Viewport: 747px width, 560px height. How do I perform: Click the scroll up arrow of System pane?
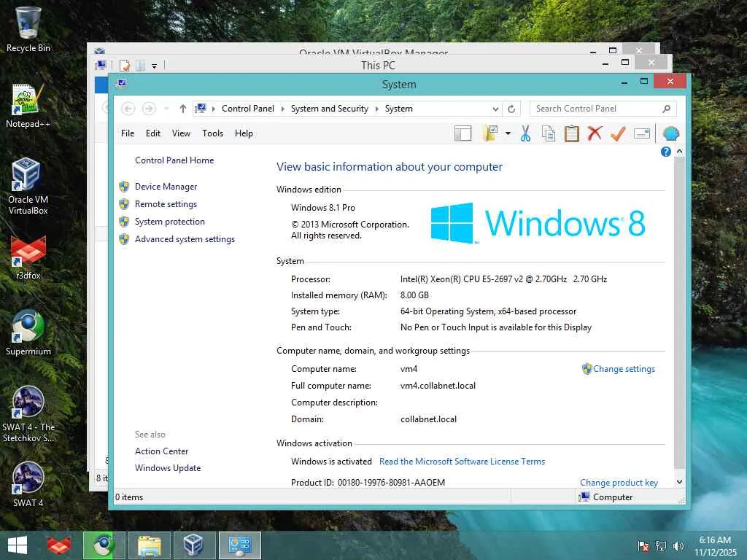(x=679, y=152)
